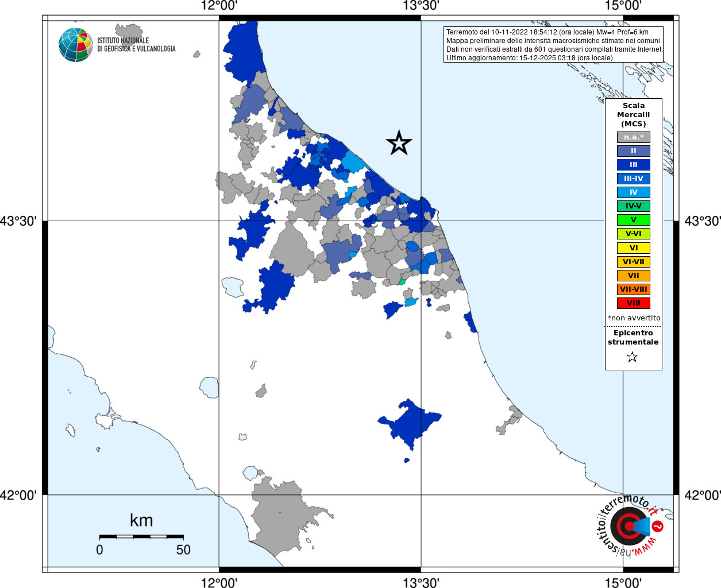Click the top 13°30' longitude label

pyautogui.click(x=421, y=6)
